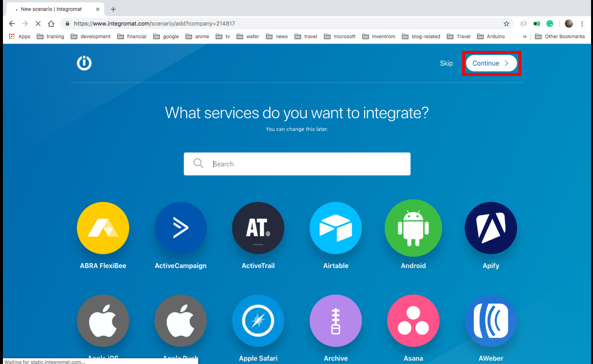Screen dimensions: 593x364
Task: Select the ABRA FlexiBee service icon
Action: [103, 228]
